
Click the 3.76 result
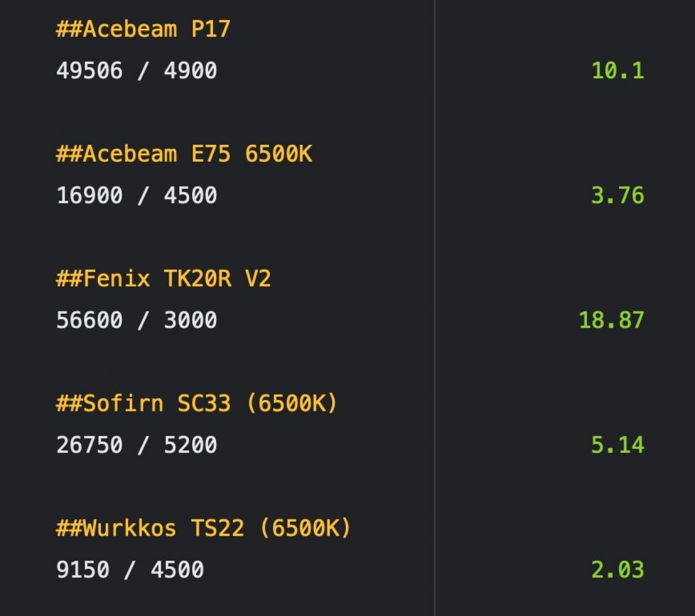pos(617,195)
